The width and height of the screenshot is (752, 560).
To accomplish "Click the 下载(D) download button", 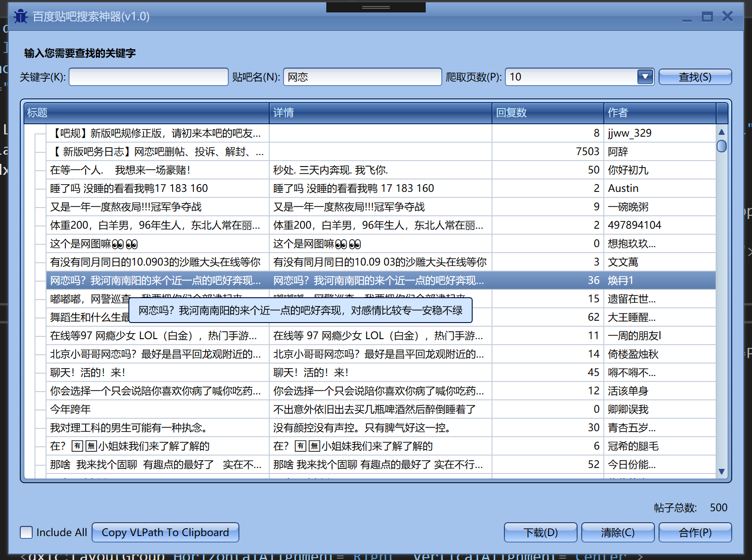I will point(540,532).
